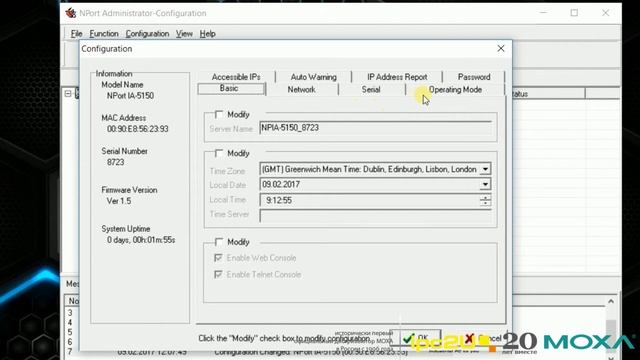The width and height of the screenshot is (640, 360).
Task: Click the System Uptime value
Action: (141, 240)
